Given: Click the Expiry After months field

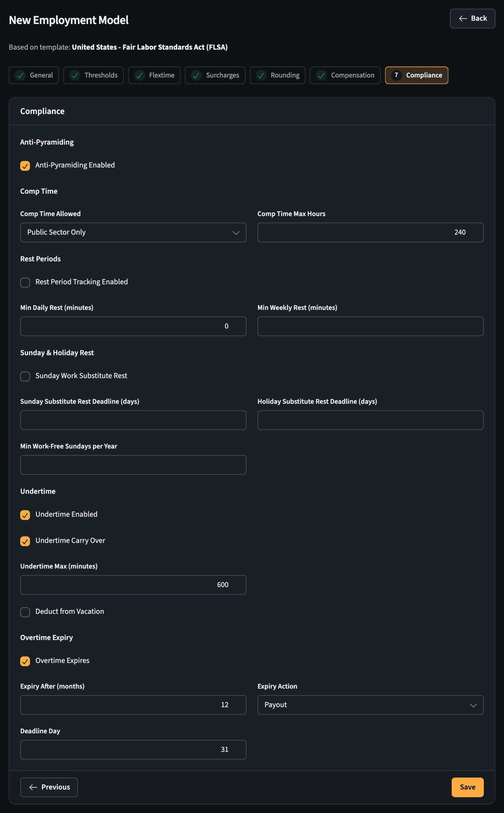Looking at the screenshot, I should click(133, 705).
